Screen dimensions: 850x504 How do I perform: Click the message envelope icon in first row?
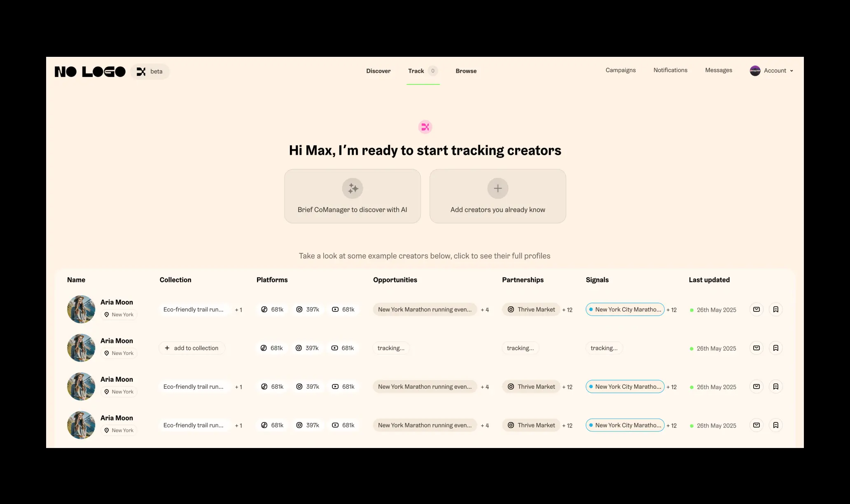tap(757, 309)
